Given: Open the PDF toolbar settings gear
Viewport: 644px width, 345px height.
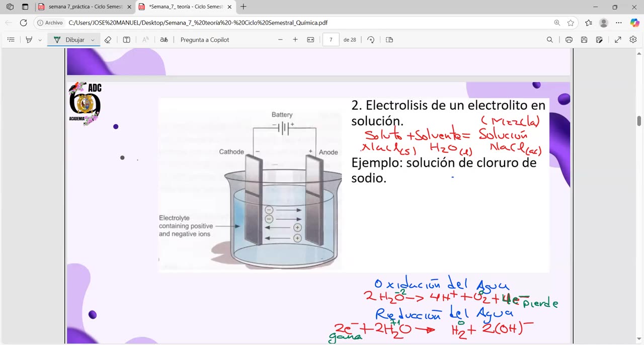Looking at the screenshot, I should pyautogui.click(x=633, y=40).
